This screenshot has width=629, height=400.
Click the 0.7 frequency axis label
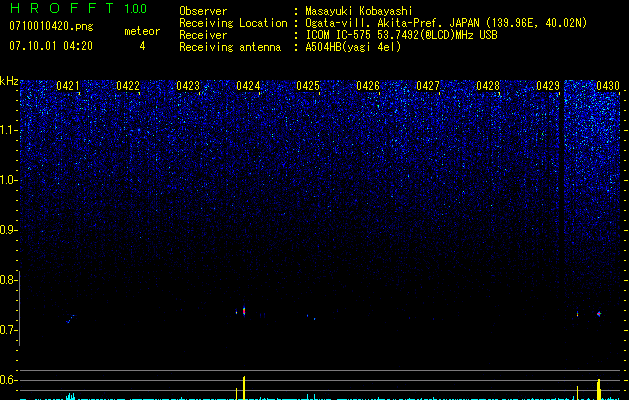(x=8, y=330)
